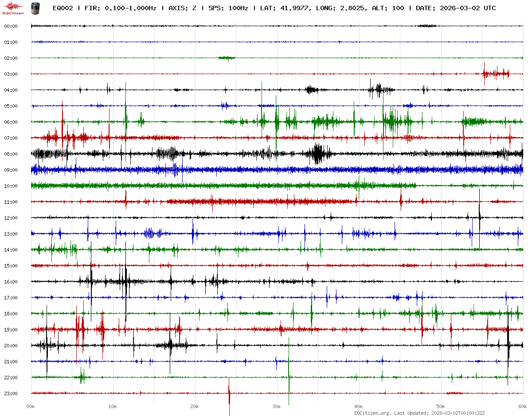Screen dimensions: 532x417
Task: Select the 00:00 hour row label
Action: (x=11, y=26)
